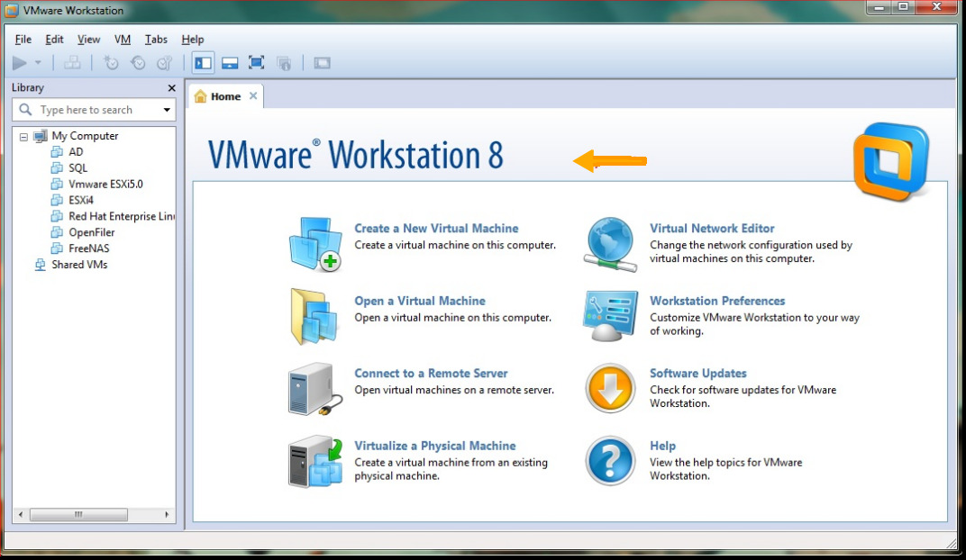Viewport: 966px width, 560px height.
Task: Click the Shared VMs icon
Action: pos(40,265)
